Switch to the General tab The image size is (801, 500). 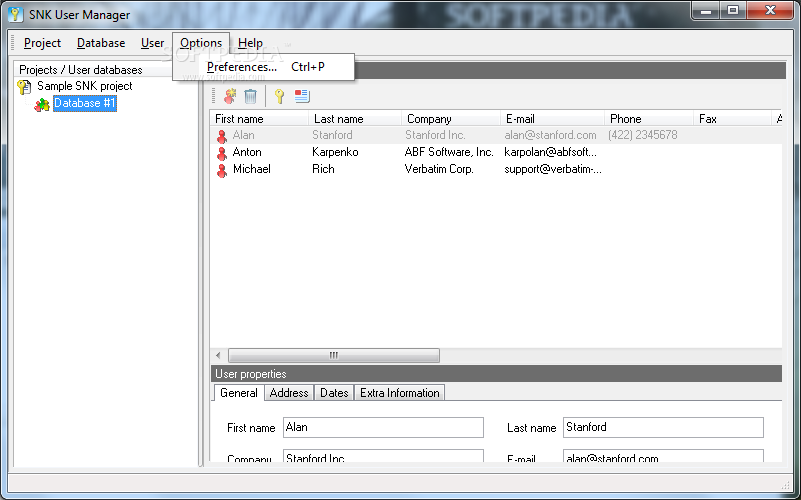[x=239, y=393]
